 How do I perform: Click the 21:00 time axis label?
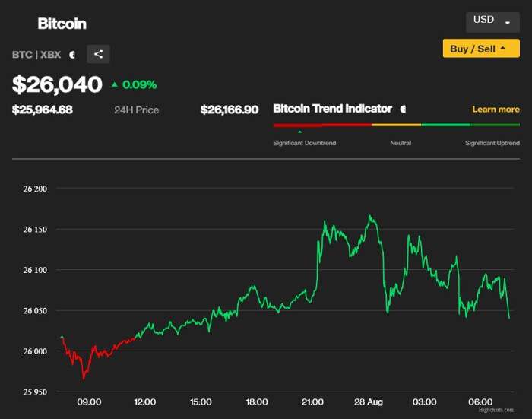(312, 402)
